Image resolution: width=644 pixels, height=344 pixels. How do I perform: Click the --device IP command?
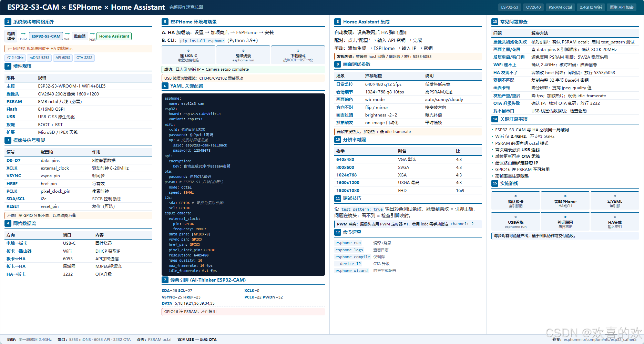[348, 264]
